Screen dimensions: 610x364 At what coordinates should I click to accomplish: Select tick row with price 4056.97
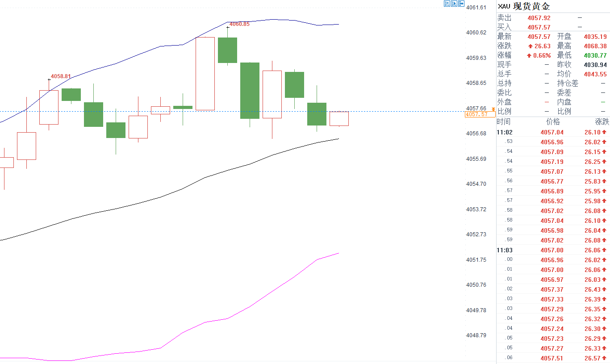tap(553, 280)
